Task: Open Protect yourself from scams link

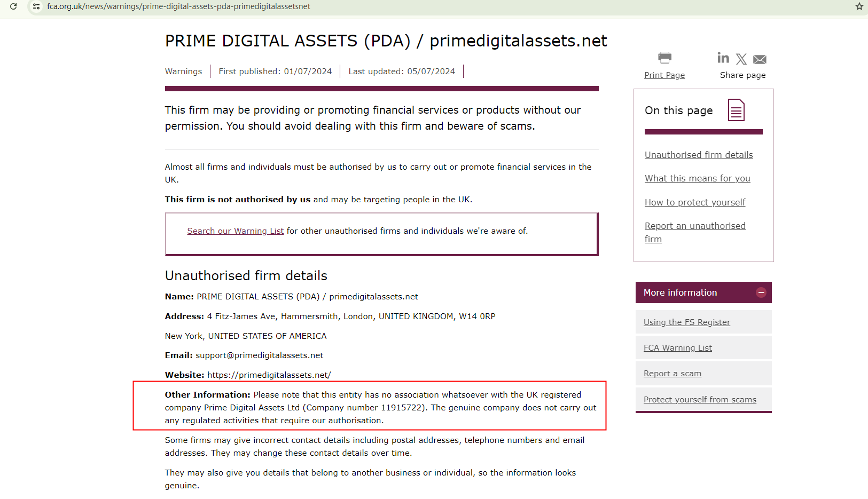Action: (700, 400)
